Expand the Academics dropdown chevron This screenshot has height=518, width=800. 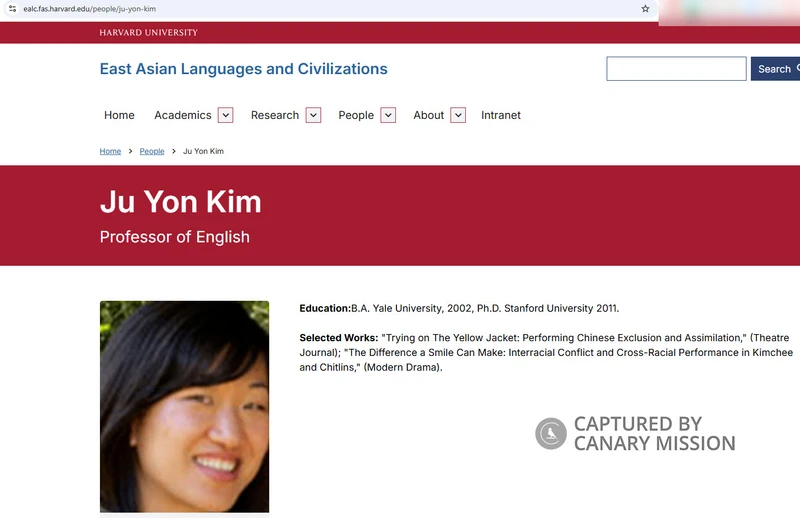pyautogui.click(x=226, y=115)
